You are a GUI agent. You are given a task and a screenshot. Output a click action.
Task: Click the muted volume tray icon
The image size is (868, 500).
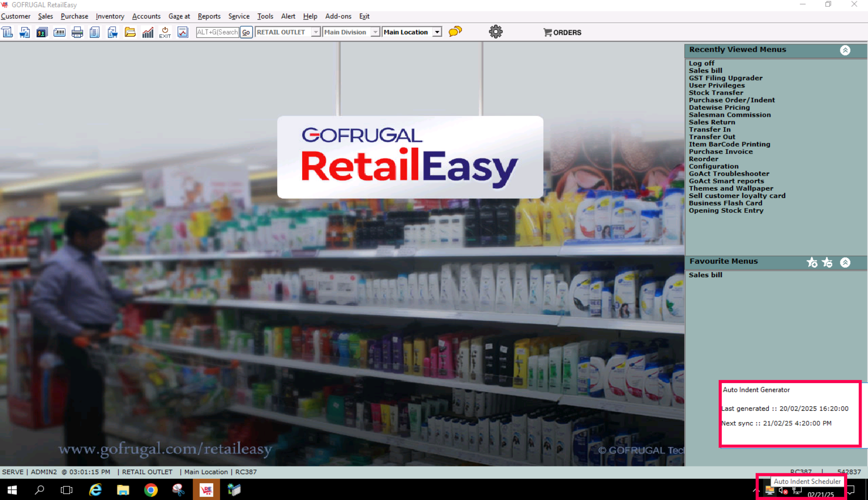click(783, 491)
